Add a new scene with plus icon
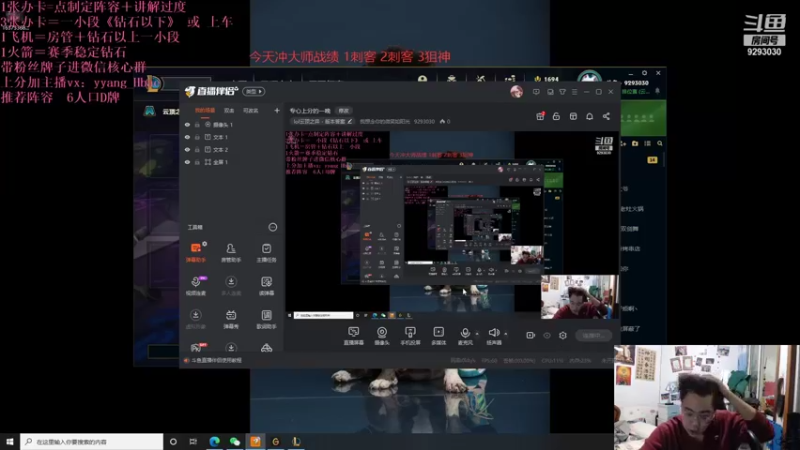 click(x=277, y=110)
